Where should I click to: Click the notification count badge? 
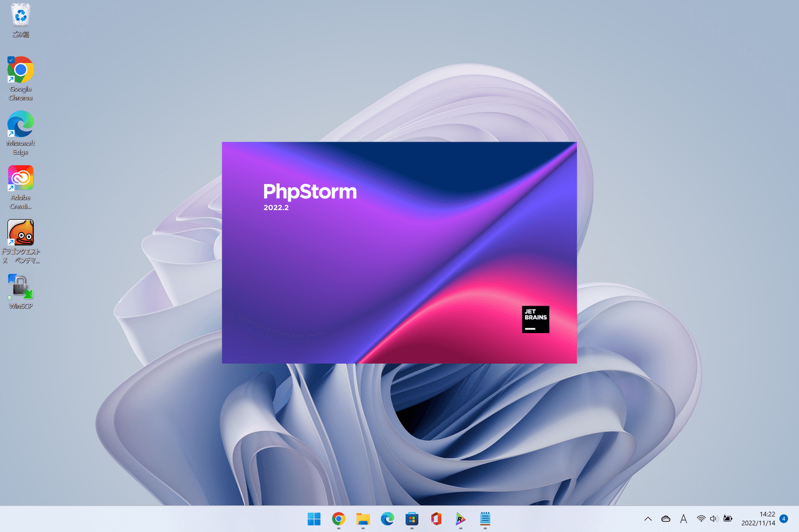[x=784, y=518]
